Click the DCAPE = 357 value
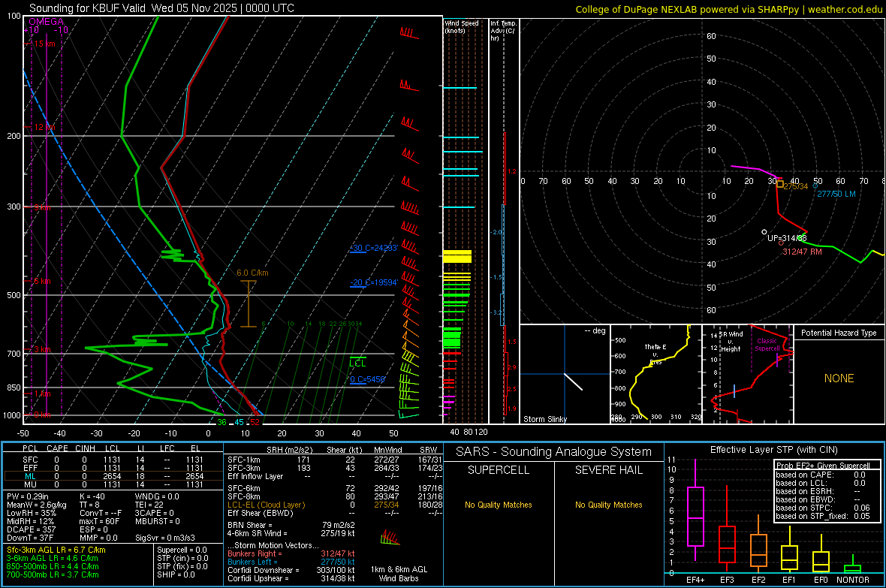 31,529
